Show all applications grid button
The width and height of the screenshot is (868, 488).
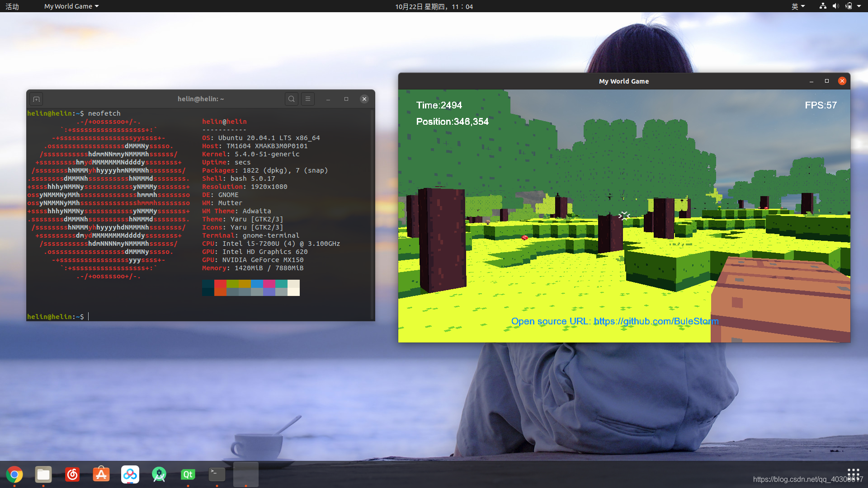click(853, 474)
